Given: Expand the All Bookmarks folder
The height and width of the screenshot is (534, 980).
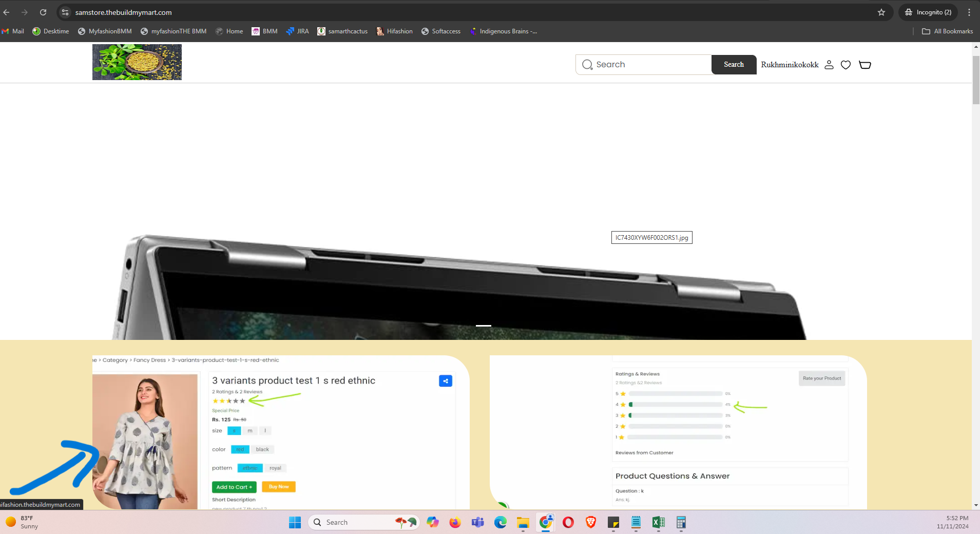Looking at the screenshot, I should coord(947,31).
